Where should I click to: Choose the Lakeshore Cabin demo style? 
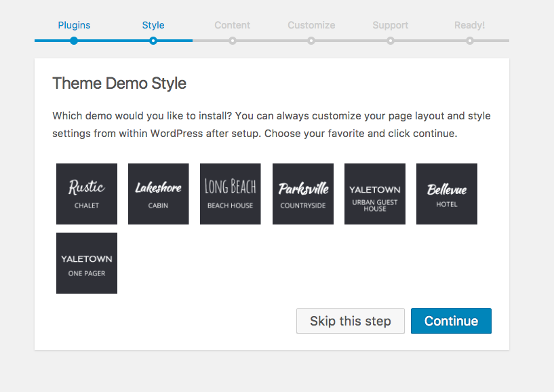(158, 194)
